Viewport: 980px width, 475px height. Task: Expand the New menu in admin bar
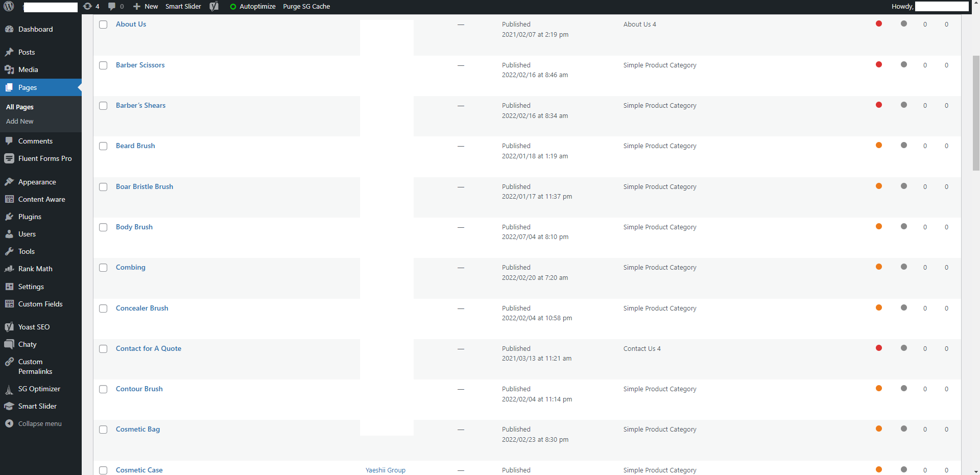tap(145, 7)
